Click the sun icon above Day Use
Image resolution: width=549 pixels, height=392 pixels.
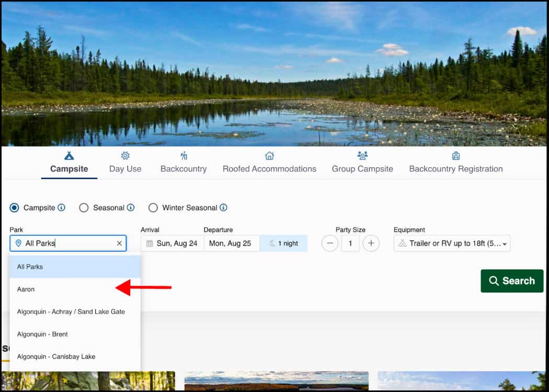(125, 155)
